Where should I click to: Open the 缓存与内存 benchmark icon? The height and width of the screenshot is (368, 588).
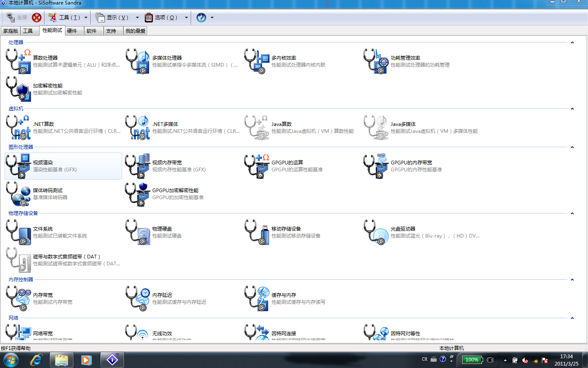point(257,298)
